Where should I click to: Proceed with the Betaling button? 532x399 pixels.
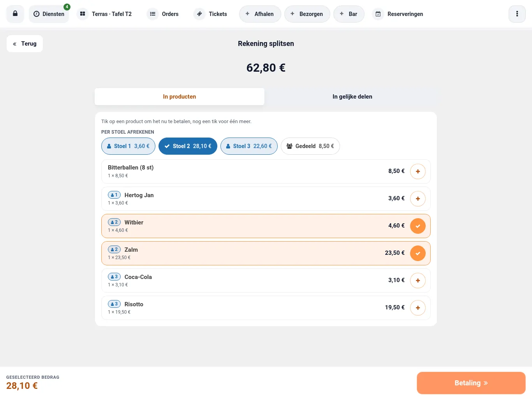(x=471, y=383)
